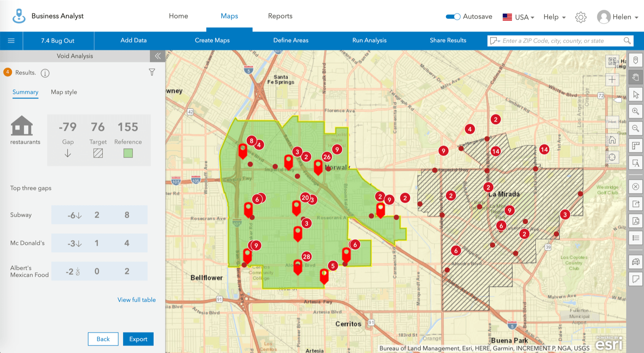
Task: Select the Summary tab
Action: click(25, 92)
